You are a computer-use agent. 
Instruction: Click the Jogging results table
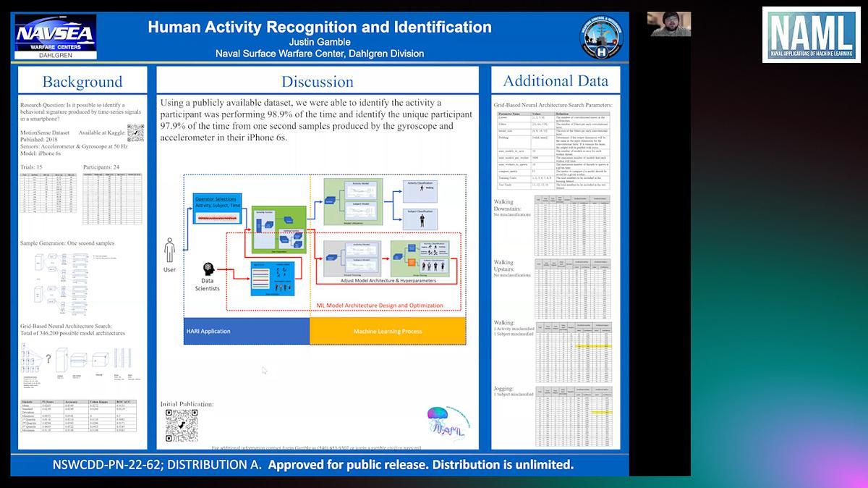click(x=572, y=417)
